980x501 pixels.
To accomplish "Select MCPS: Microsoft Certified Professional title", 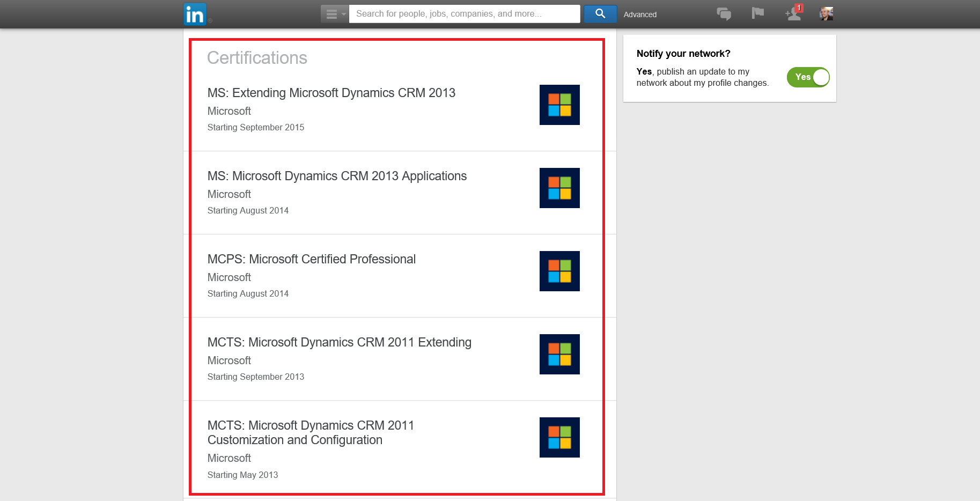I will tap(311, 259).
